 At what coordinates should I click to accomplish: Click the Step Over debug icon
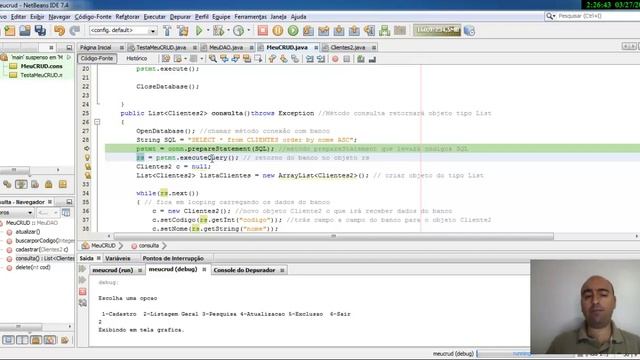pyautogui.click(x=309, y=31)
